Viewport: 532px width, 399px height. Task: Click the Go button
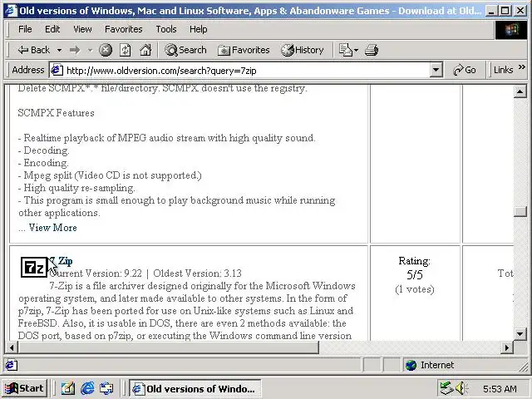point(464,70)
